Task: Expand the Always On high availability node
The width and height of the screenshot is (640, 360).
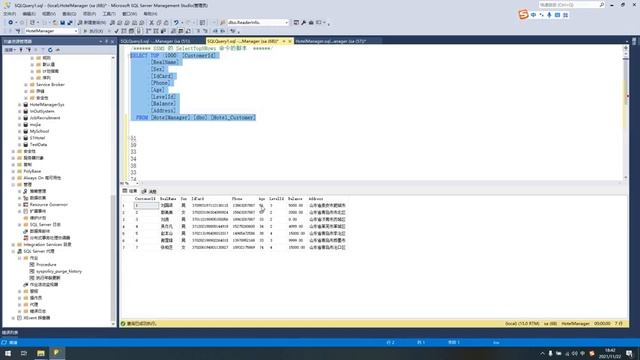Action: click(x=13, y=178)
